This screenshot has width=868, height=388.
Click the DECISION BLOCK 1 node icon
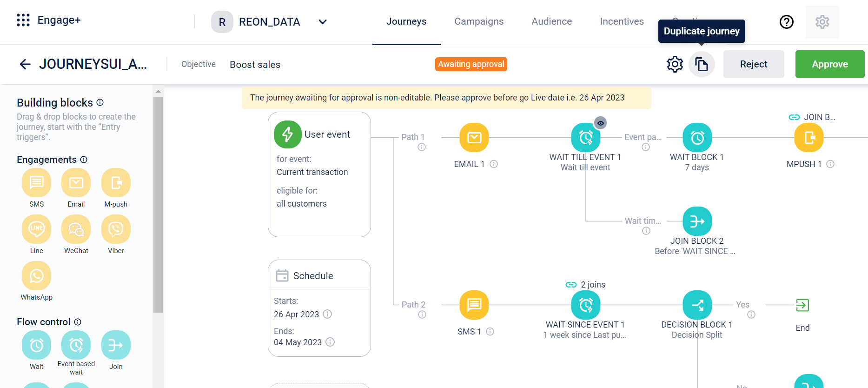point(697,305)
